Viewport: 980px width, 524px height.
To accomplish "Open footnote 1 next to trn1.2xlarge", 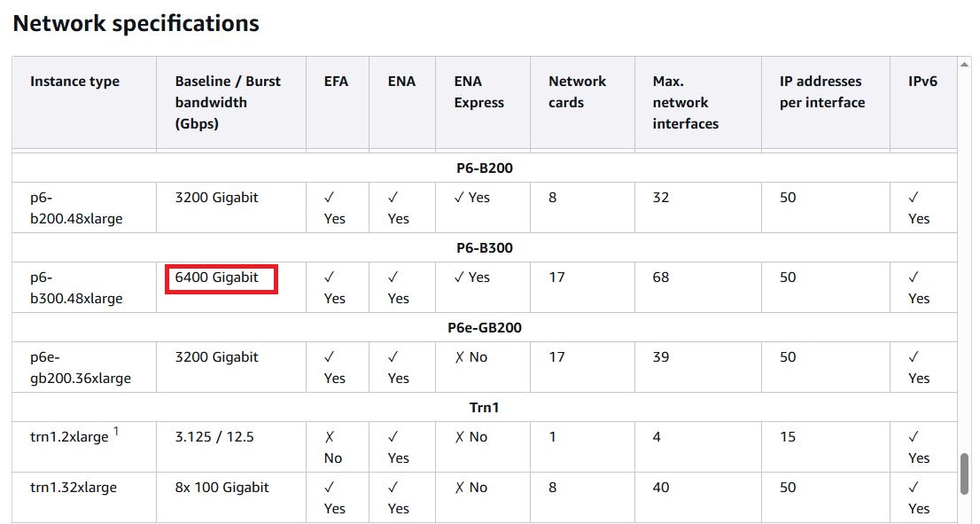I will [116, 432].
